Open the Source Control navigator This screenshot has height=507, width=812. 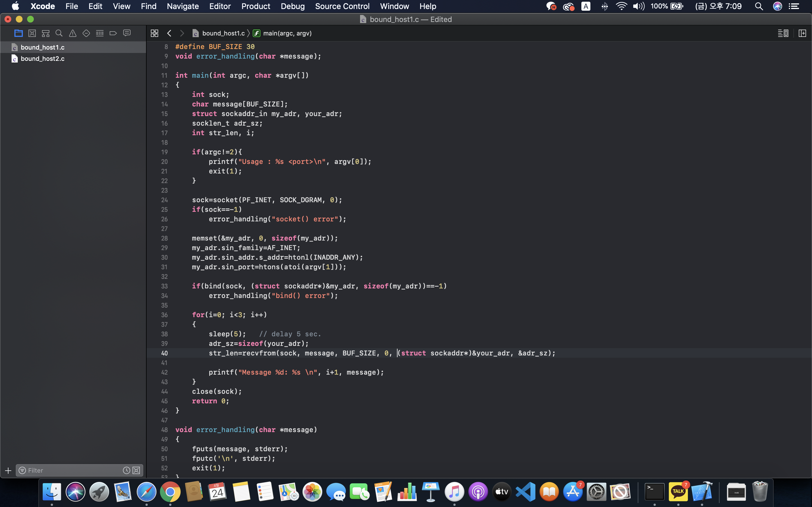32,33
